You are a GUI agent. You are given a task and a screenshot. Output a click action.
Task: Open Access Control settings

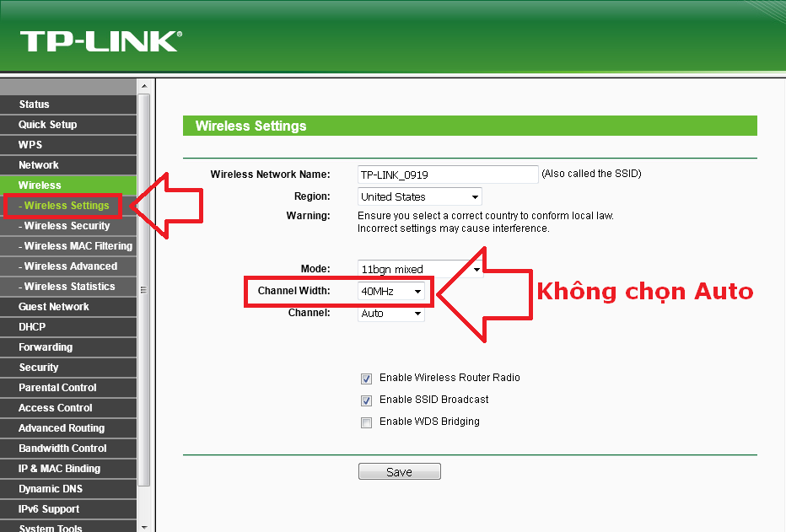coord(68,408)
